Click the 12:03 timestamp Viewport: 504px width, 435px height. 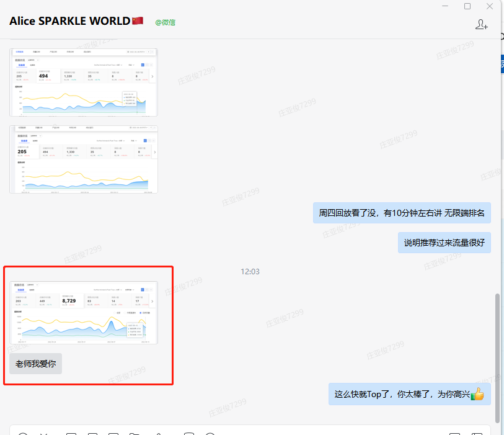click(x=250, y=272)
